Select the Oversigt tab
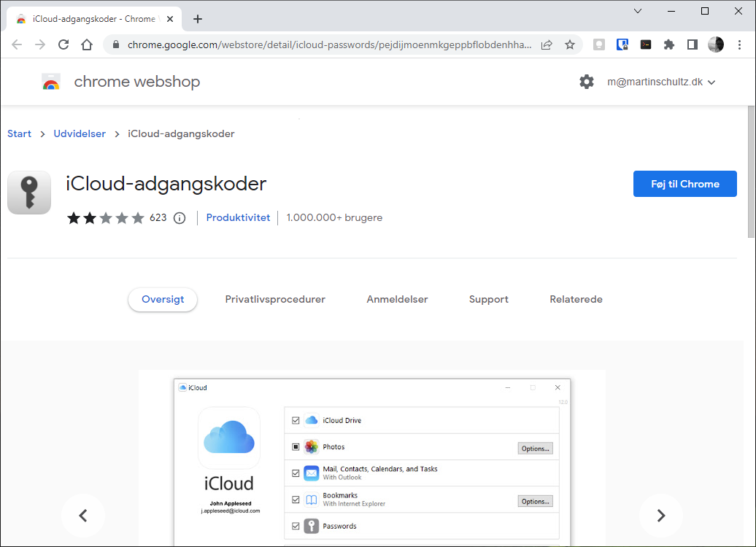Image resolution: width=756 pixels, height=547 pixels. coord(163,299)
